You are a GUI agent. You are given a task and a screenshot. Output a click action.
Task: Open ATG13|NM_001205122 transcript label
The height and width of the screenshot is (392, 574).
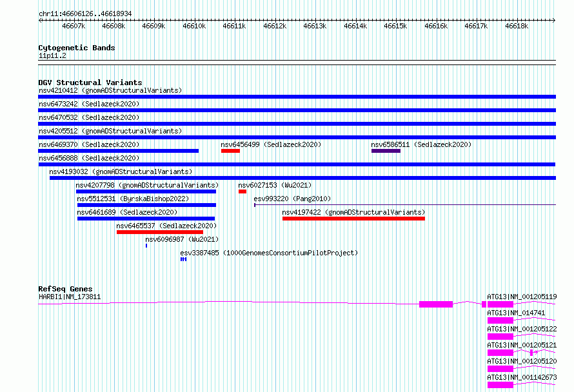(522, 329)
